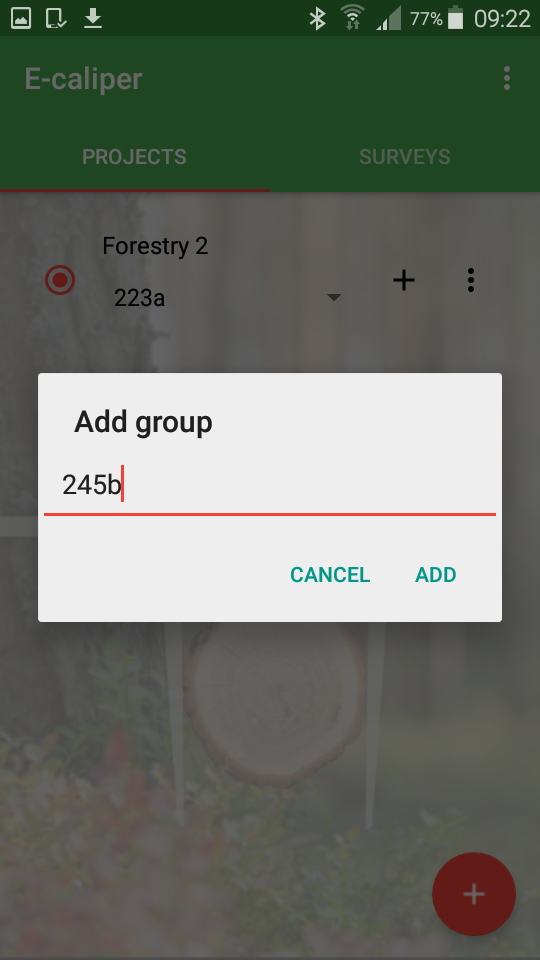This screenshot has height=960, width=540.
Task: Open the Forestry 2 three-dot options menu
Action: (x=470, y=280)
